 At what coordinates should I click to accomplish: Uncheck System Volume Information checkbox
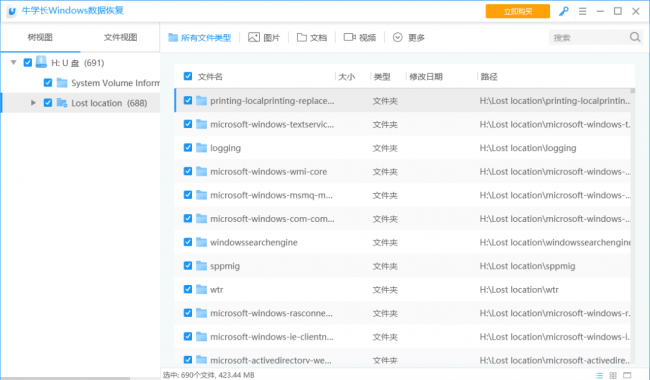point(48,83)
